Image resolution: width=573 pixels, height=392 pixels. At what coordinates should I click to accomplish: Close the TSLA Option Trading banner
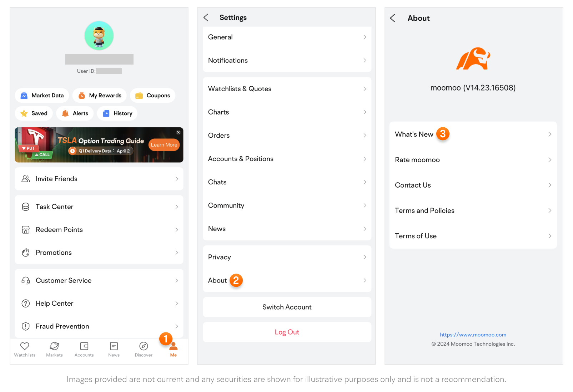179,132
